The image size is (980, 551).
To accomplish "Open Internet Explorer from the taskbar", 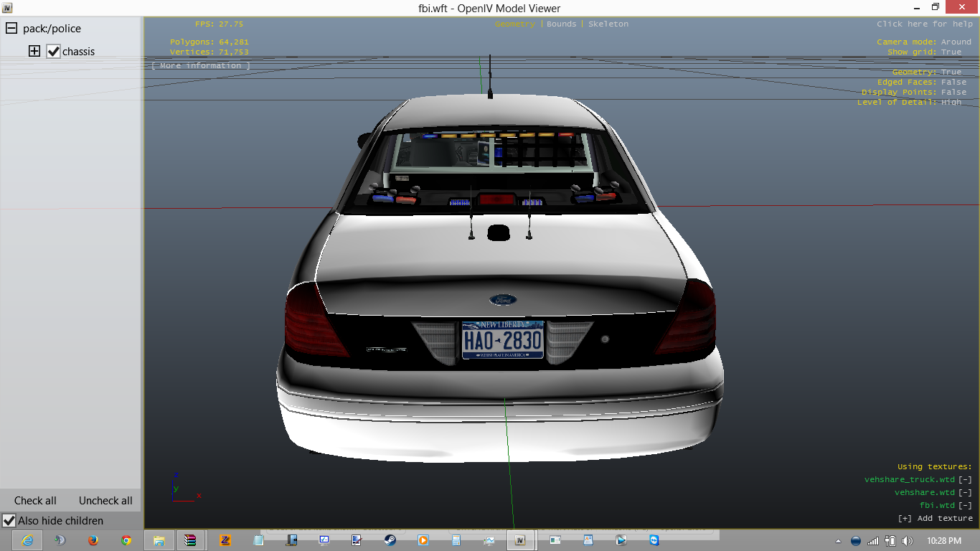I will point(27,540).
